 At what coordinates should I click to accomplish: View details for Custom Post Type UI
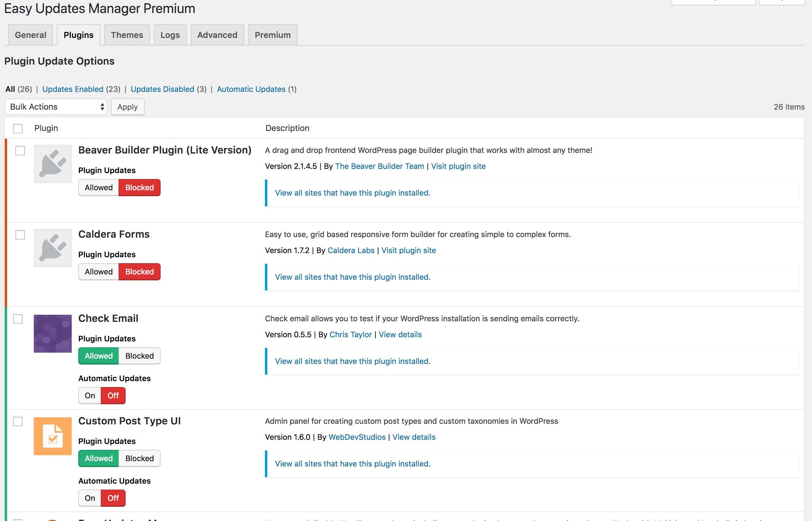(x=414, y=437)
